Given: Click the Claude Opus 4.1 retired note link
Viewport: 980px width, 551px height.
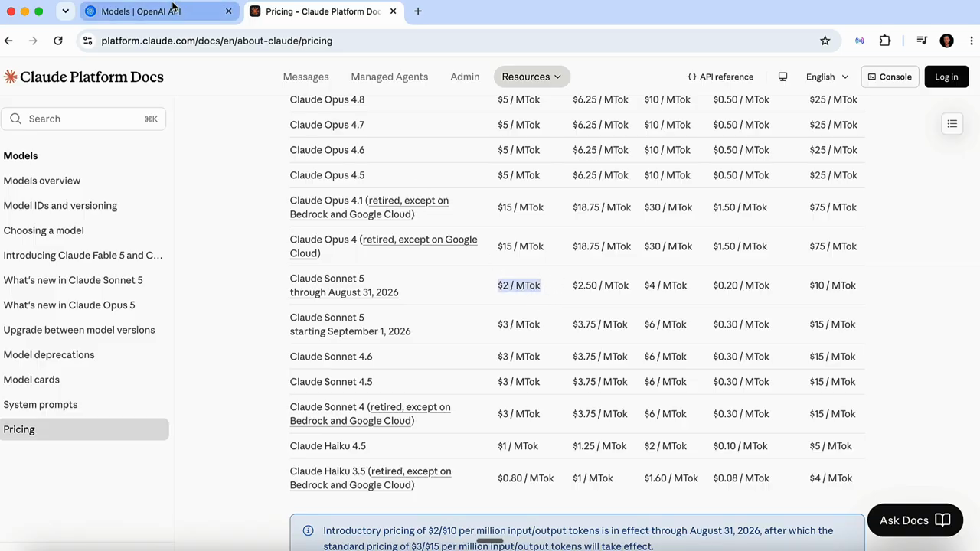Looking at the screenshot, I should (x=369, y=207).
